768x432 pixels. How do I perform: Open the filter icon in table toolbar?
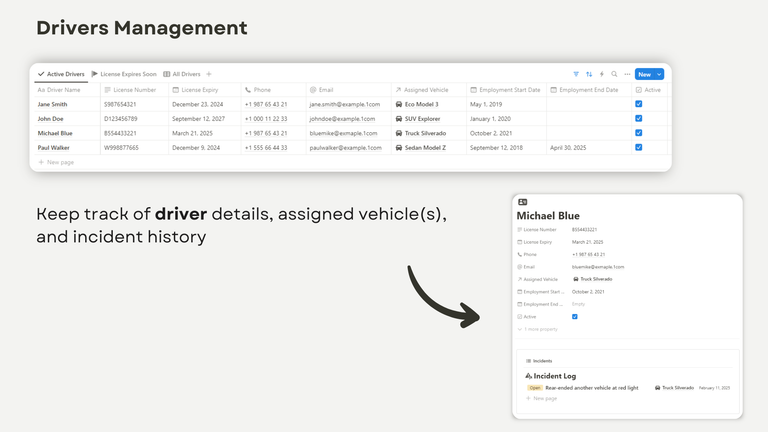pyautogui.click(x=576, y=74)
